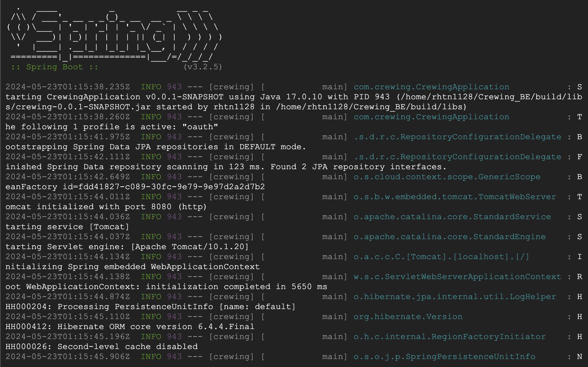This screenshot has width=588, height=367.
Task: Click timestamp '2024-05-23T01:15:42.111Z'
Action: [68, 157]
